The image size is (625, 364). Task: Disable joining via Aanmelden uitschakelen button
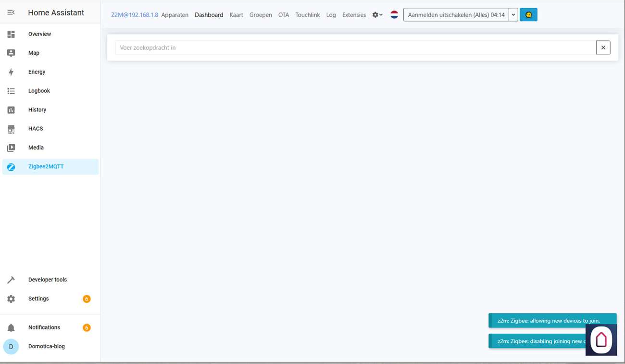coord(456,15)
